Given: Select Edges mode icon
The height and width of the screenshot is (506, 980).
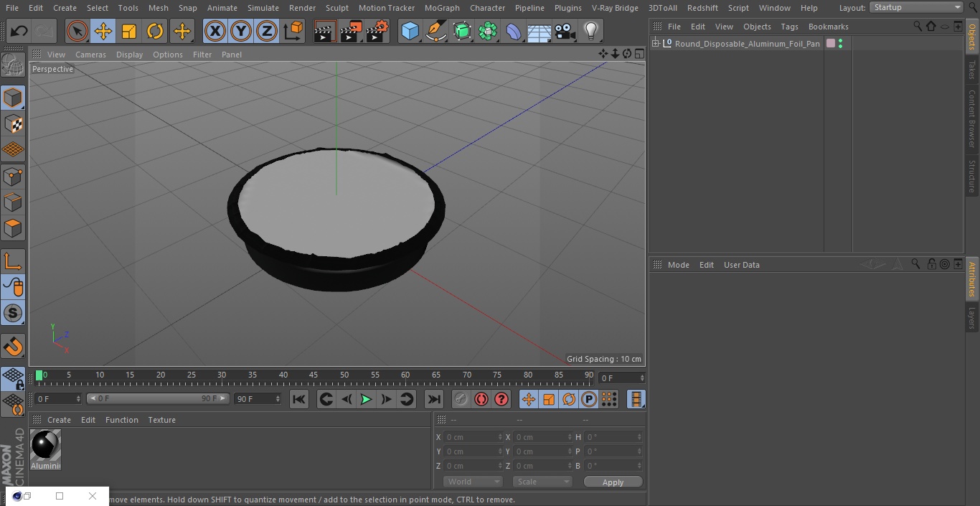Looking at the screenshot, I should (x=13, y=202).
